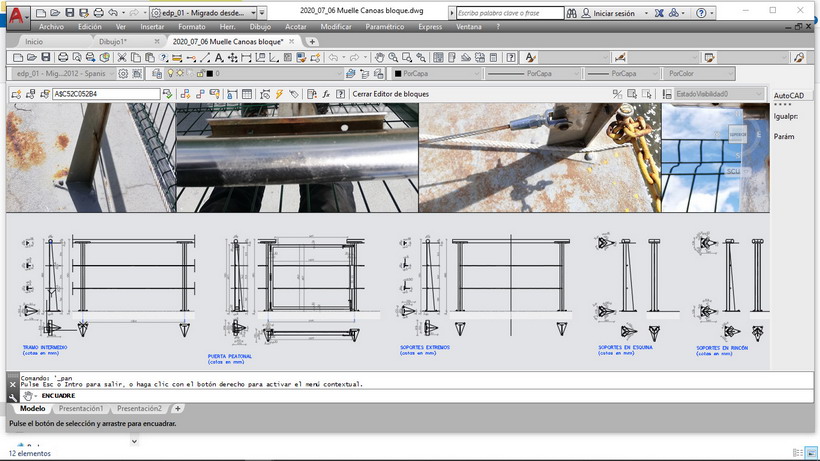Toggle layer 0 on/off lightbulb

tap(170, 74)
